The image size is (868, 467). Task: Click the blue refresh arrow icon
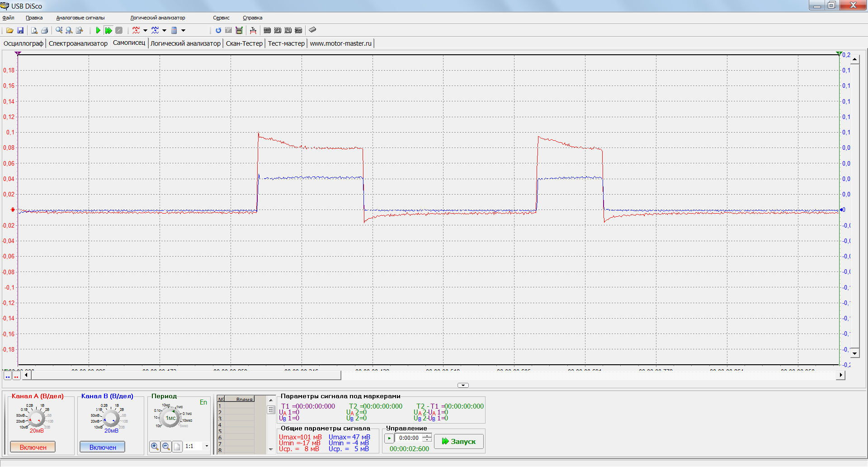[x=218, y=30]
